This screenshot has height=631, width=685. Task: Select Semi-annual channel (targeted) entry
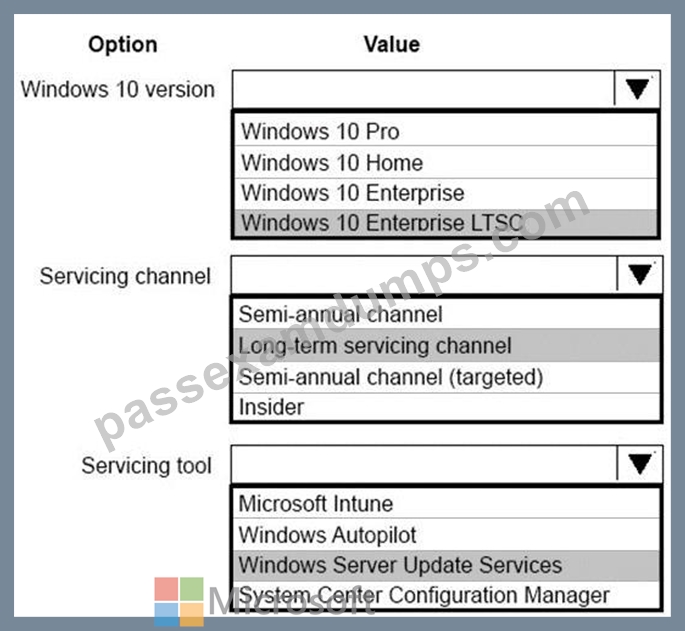pyautogui.click(x=446, y=377)
